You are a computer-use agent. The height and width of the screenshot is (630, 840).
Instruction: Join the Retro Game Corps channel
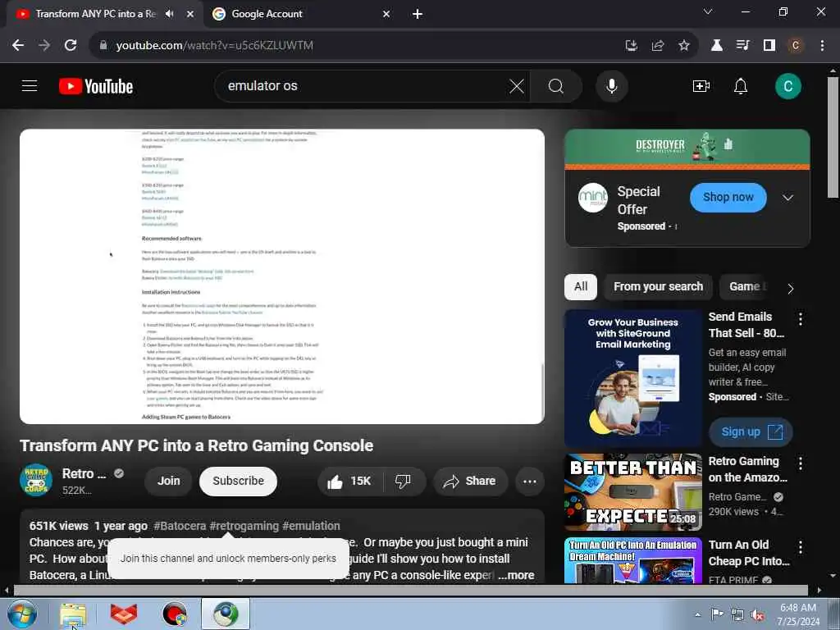[168, 481]
